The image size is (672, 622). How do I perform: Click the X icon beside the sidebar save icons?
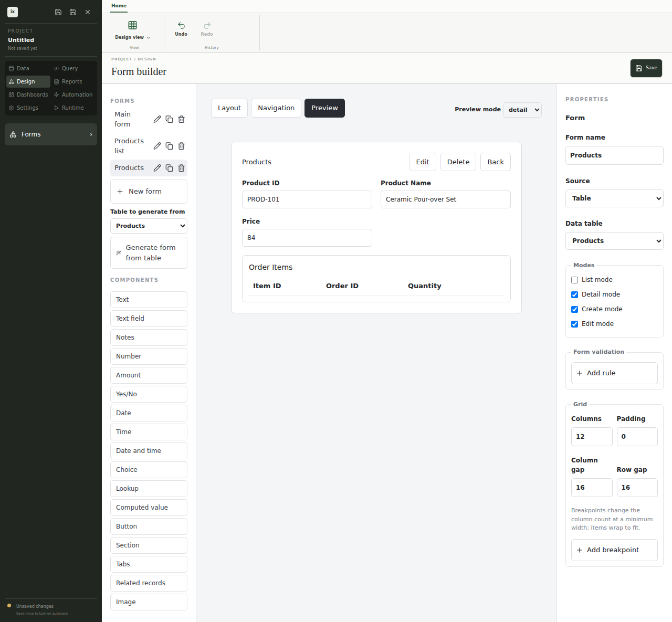tap(88, 12)
